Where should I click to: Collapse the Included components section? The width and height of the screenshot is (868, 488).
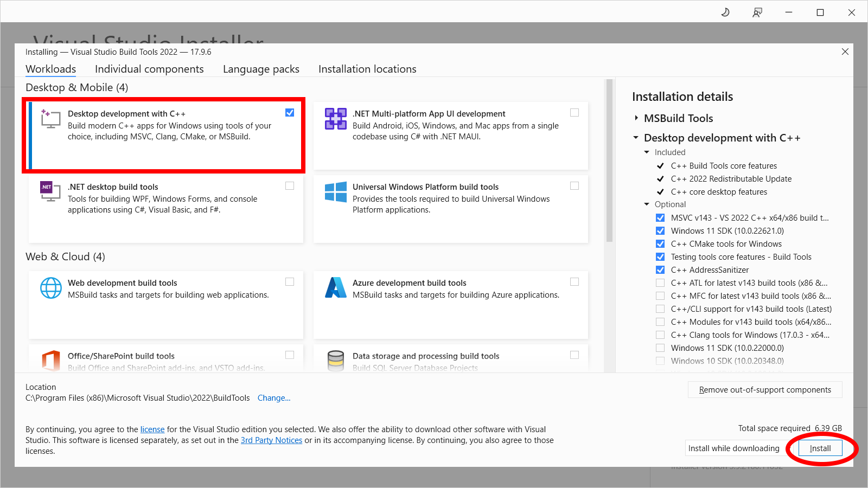point(647,152)
